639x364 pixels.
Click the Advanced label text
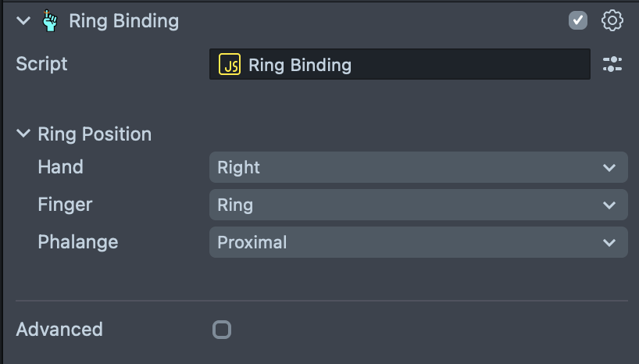point(59,330)
